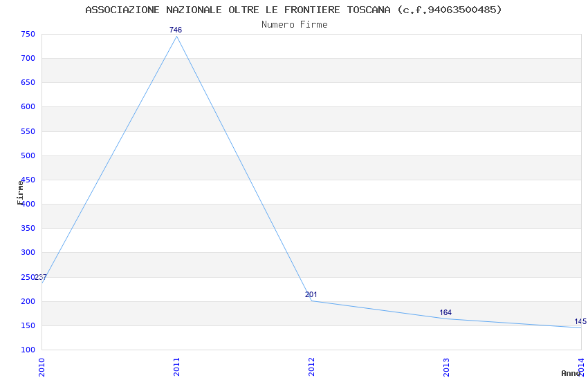Viewport: 588px width, 380px height.
Task: Click the chart title ASSOCIAZIONE NAZIONALE OLTRE LE FRONTIERE TOSCANA
Action: coord(293,10)
